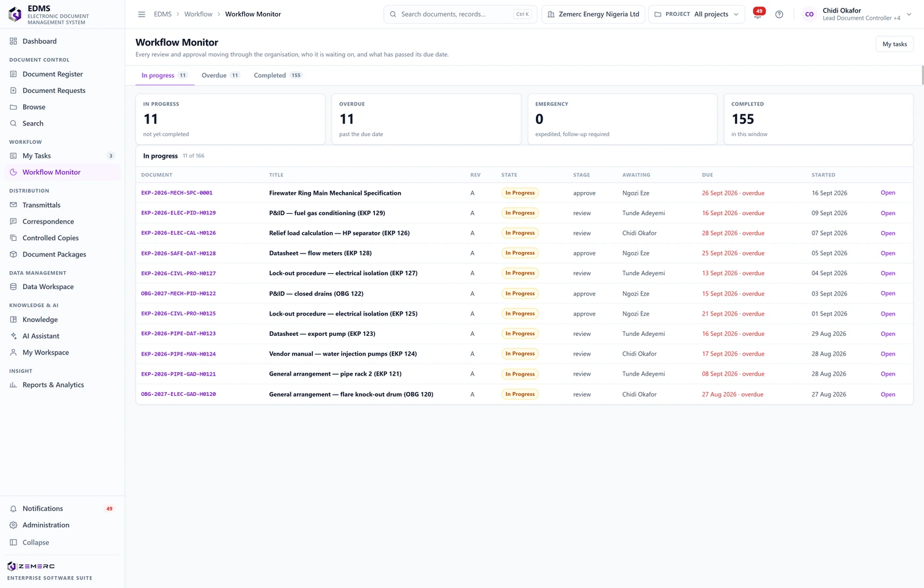This screenshot has height=588, width=924.
Task: Open row EKP-2026-MECH-SPC-0001 via Open link
Action: click(x=888, y=193)
